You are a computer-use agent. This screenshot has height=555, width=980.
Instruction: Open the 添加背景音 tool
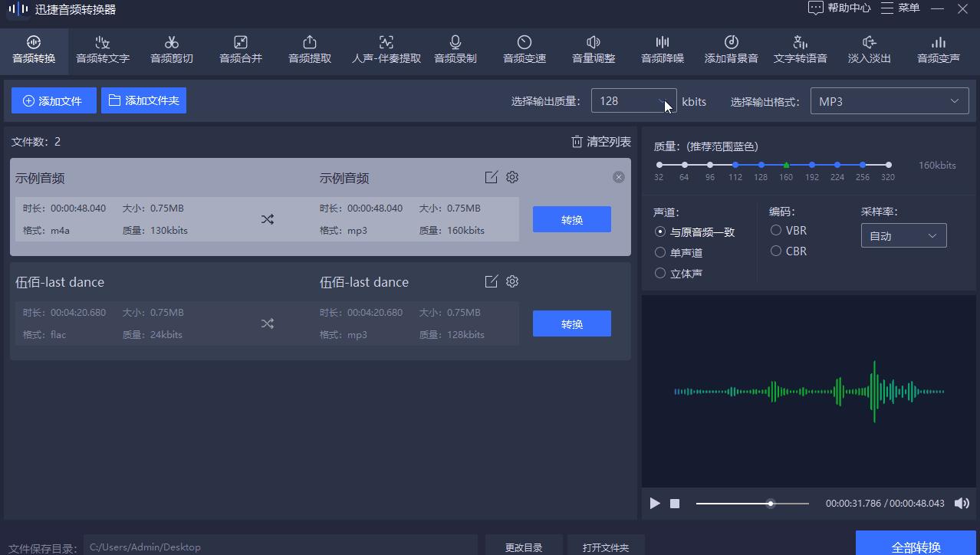[x=732, y=50]
